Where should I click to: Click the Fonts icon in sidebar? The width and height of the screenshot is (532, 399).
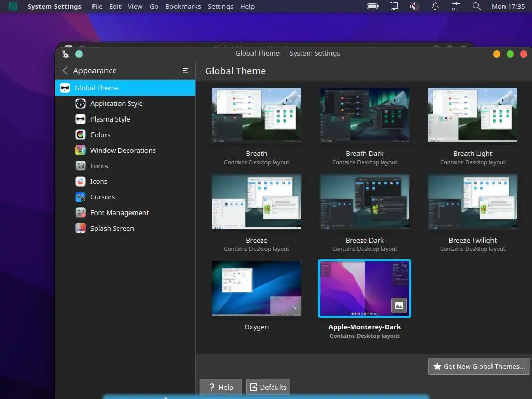click(x=81, y=166)
